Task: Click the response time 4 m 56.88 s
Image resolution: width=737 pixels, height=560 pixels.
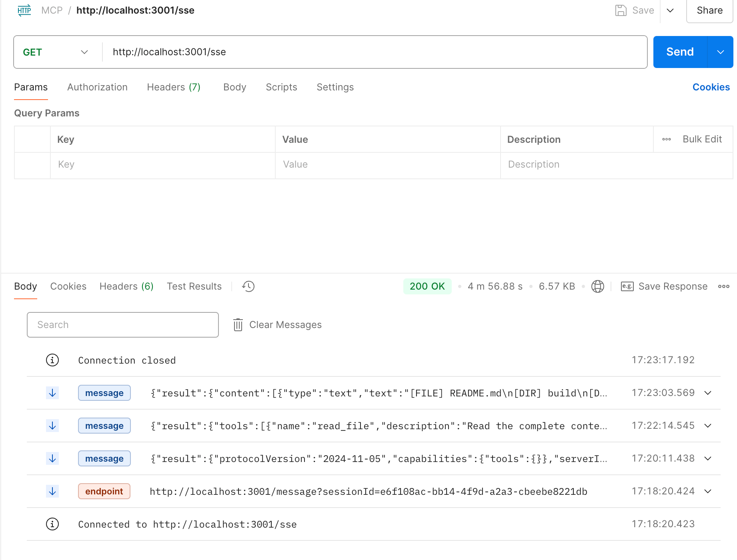Action: tap(495, 286)
